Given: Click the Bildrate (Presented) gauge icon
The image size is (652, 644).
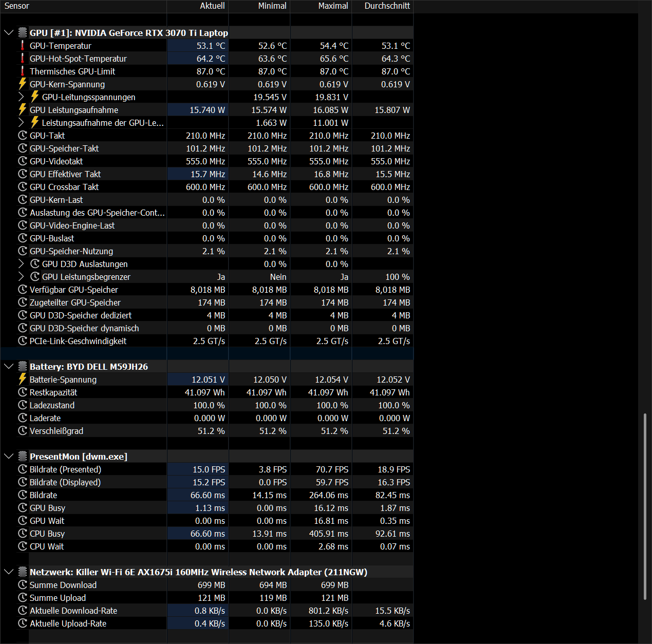Looking at the screenshot, I should [23, 469].
